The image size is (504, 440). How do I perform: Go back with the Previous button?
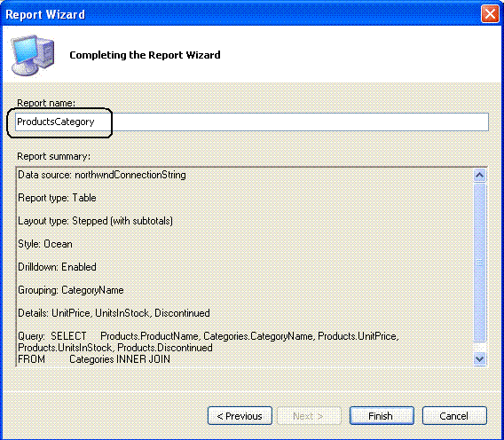240,415
